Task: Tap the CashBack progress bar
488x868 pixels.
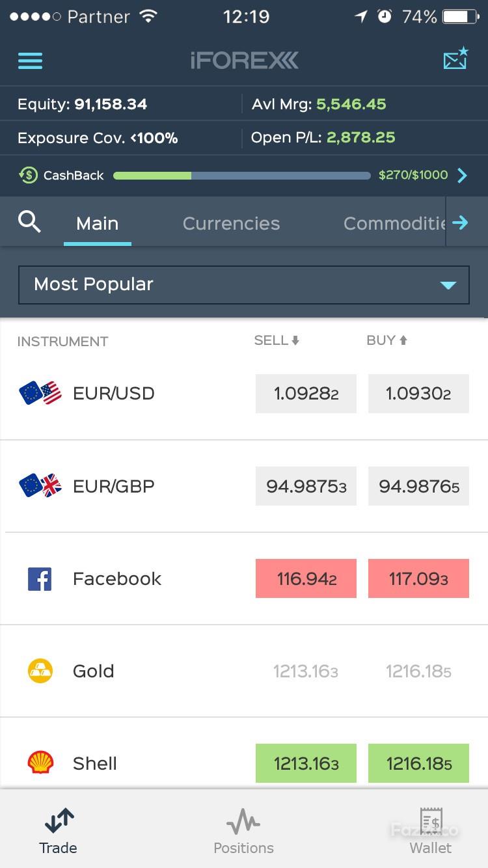Action: coord(241,175)
